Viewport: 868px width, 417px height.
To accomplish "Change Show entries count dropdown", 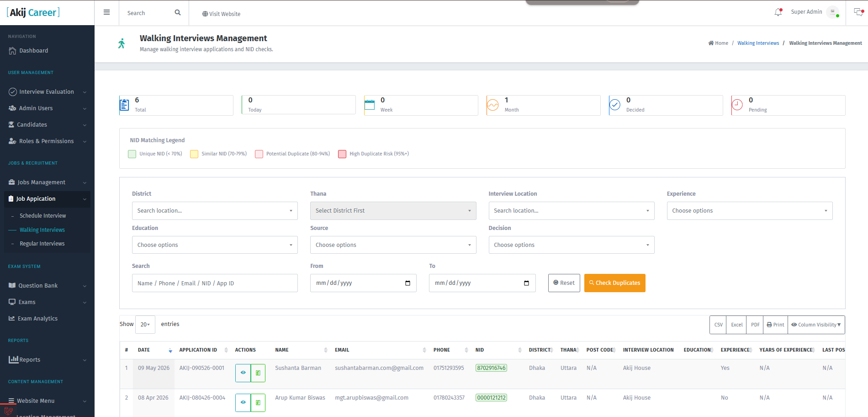I will click(x=145, y=324).
